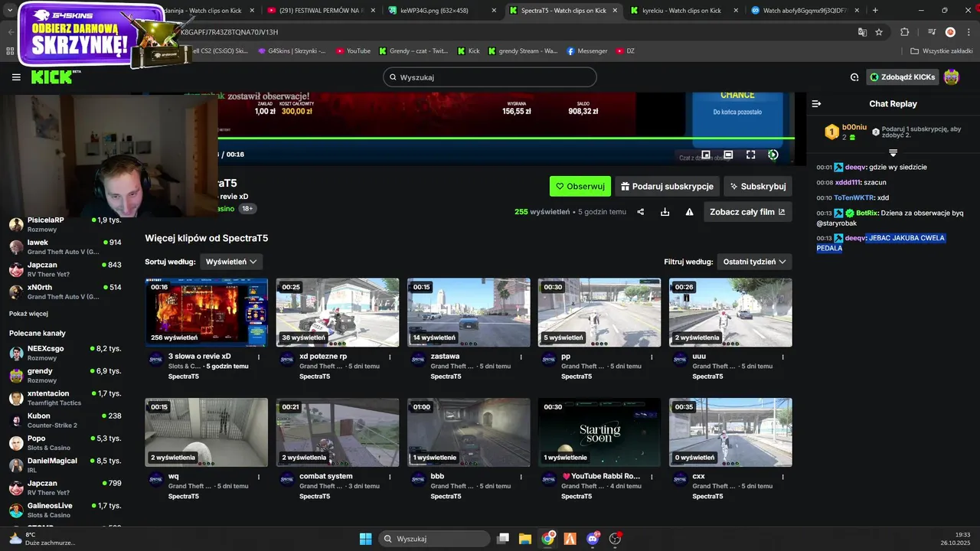980x551 pixels.
Task: Play the '3 slowa o revie xD' clip thumbnail
Action: click(x=207, y=312)
